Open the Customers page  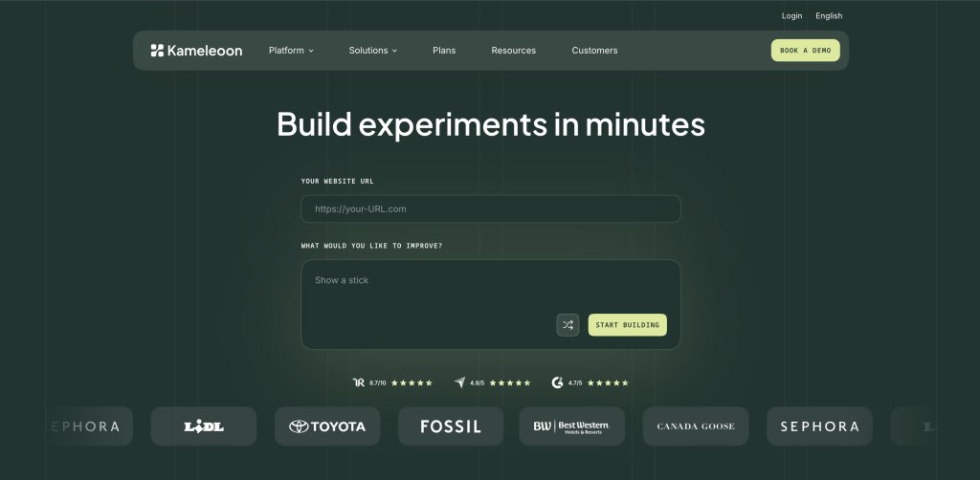point(594,51)
